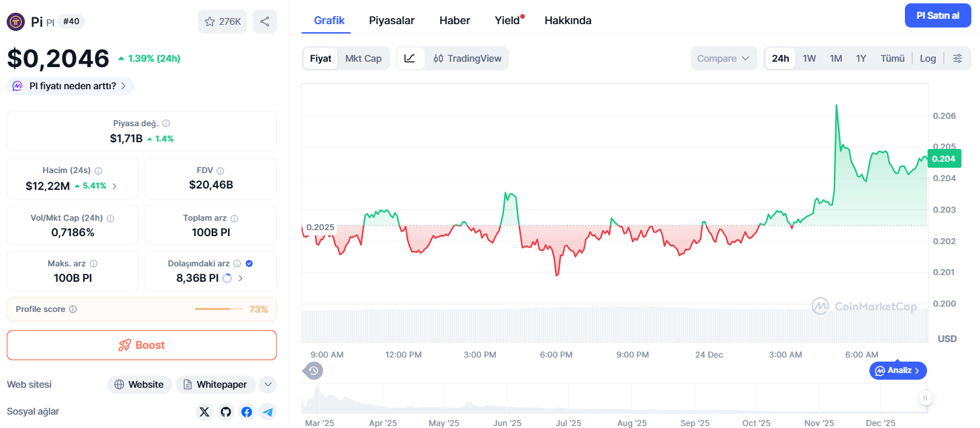Click the history clock icon below chart

click(313, 370)
